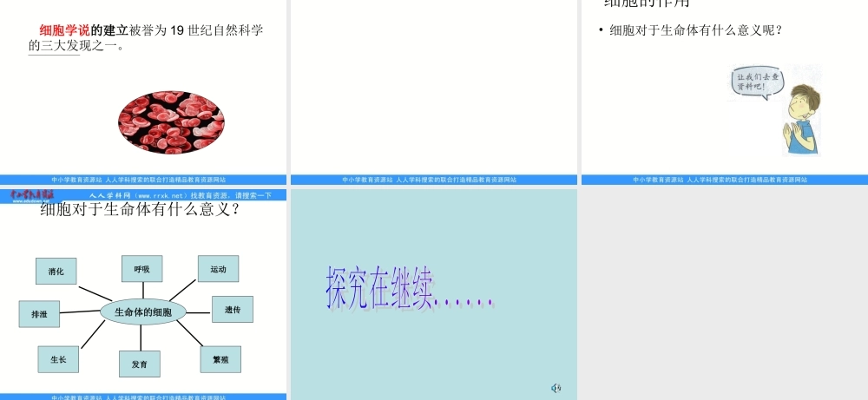
Task: Select the 运动 box in the diagram
Action: tap(218, 269)
